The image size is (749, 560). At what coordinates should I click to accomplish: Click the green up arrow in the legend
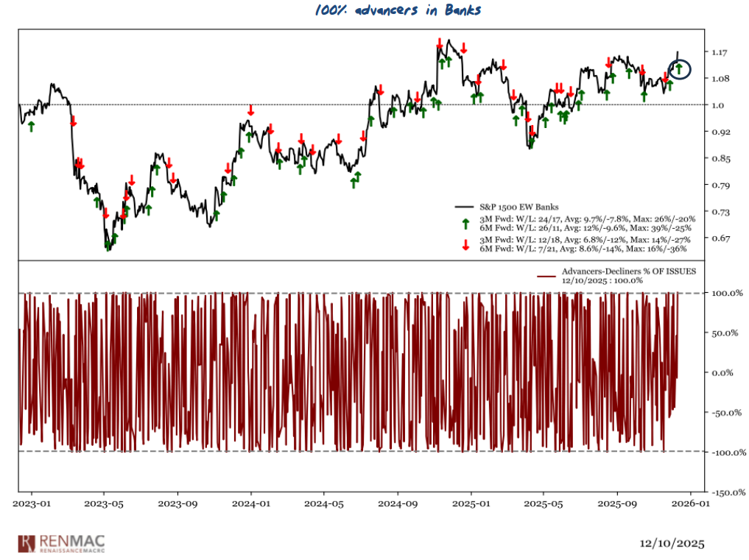465,222
